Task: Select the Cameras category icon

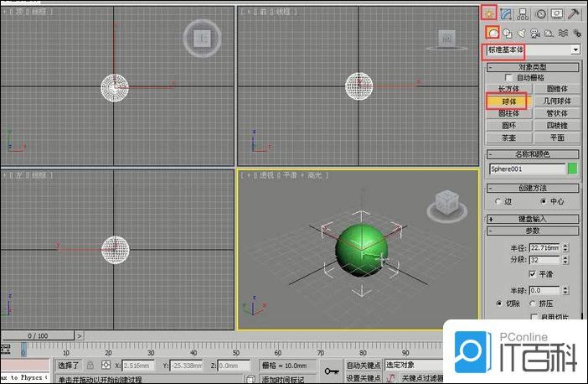Action: [535, 34]
